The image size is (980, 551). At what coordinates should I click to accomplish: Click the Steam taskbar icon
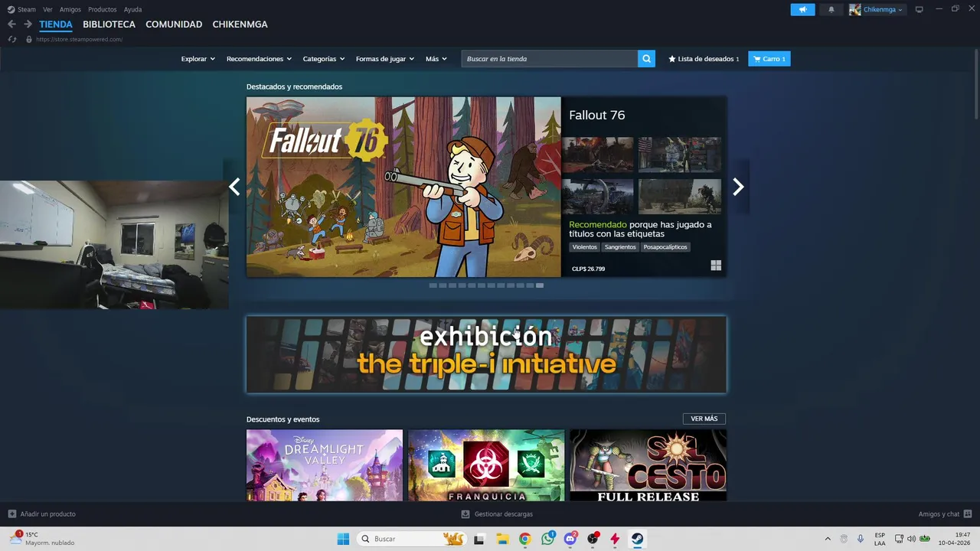click(637, 539)
